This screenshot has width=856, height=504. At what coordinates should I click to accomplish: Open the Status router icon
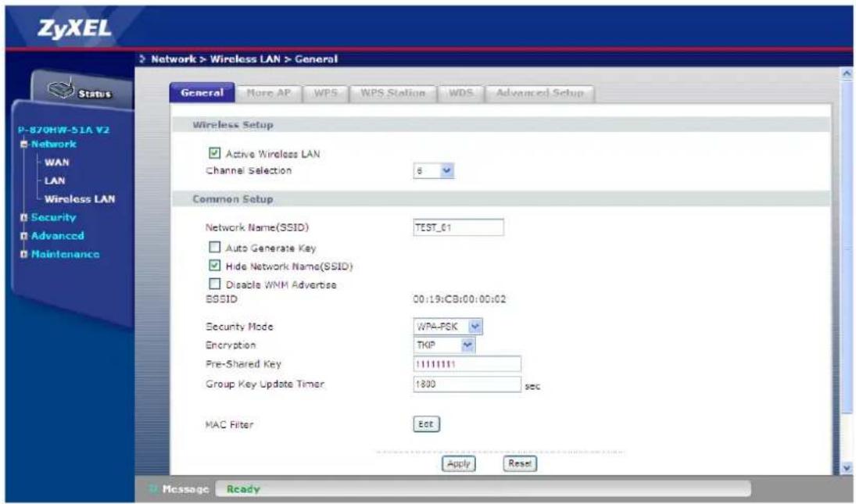tap(61, 89)
